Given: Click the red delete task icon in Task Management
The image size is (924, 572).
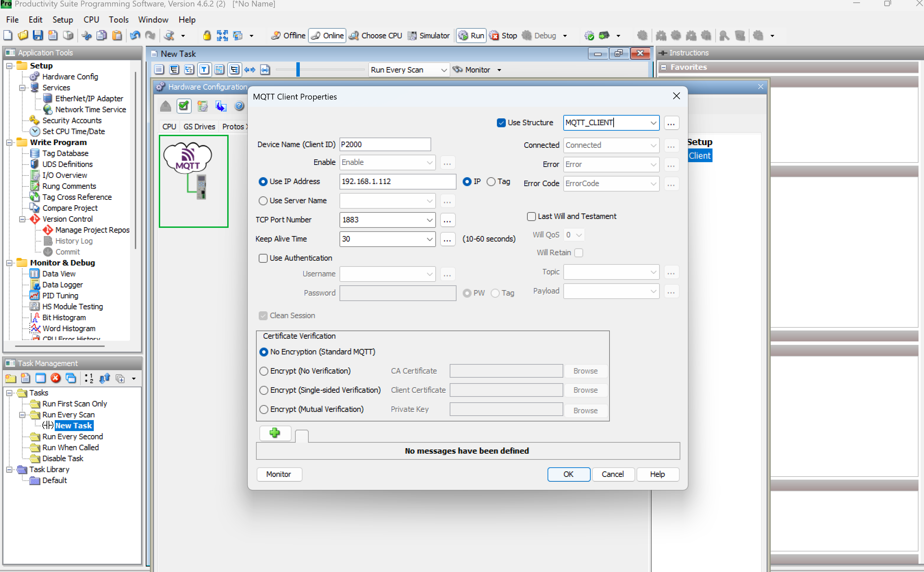Looking at the screenshot, I should pos(56,378).
